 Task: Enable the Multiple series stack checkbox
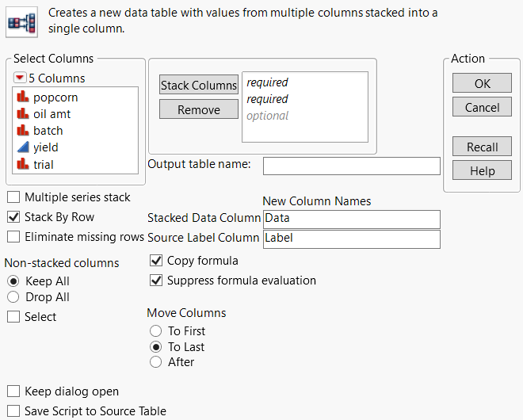click(13, 197)
